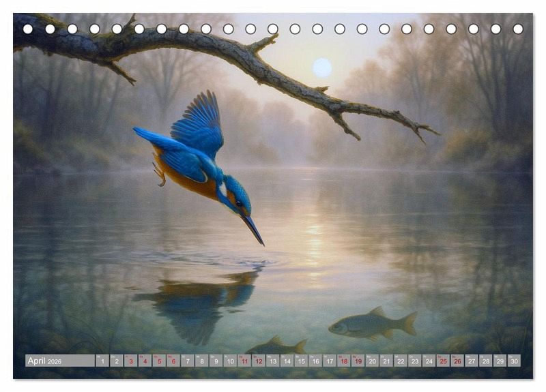
Task: Select day 27 in the calendar strip
Action: 472,361
